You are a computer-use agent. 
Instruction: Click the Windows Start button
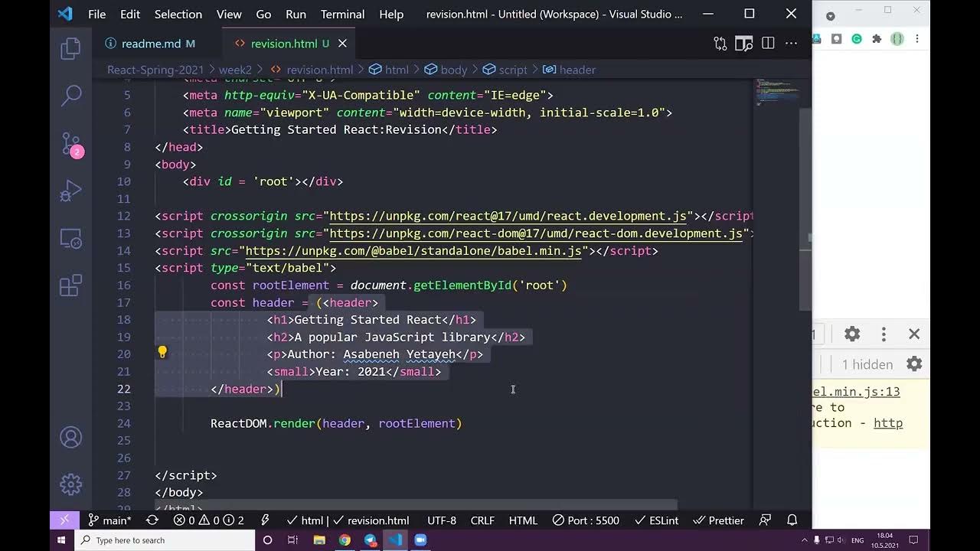pyautogui.click(x=62, y=540)
